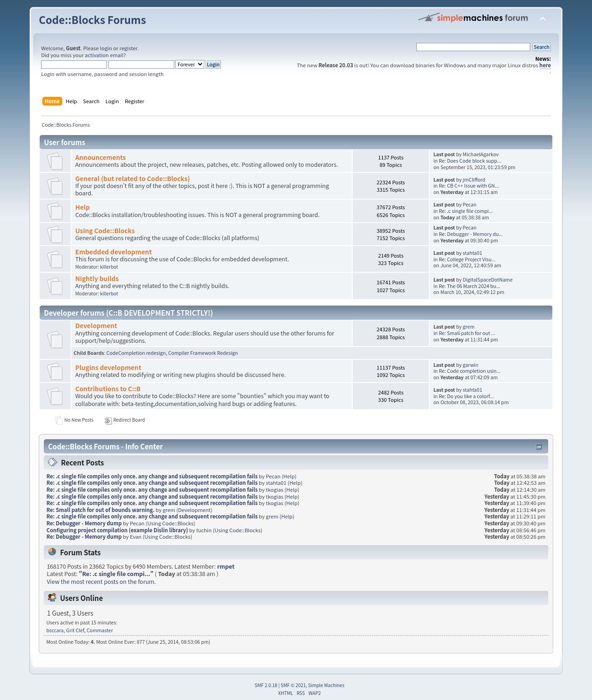Open the session length Forever dropdown
The image size is (592, 700).
click(x=189, y=65)
